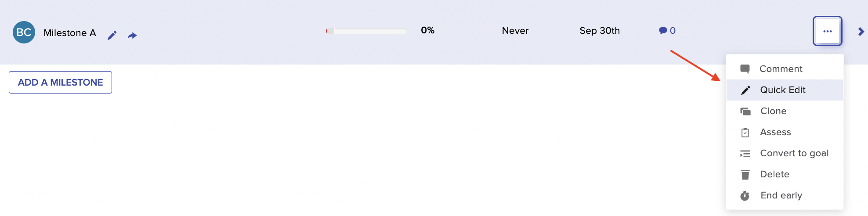The height and width of the screenshot is (216, 868).
Task: Click the Sep 30th due date
Action: pos(600,31)
